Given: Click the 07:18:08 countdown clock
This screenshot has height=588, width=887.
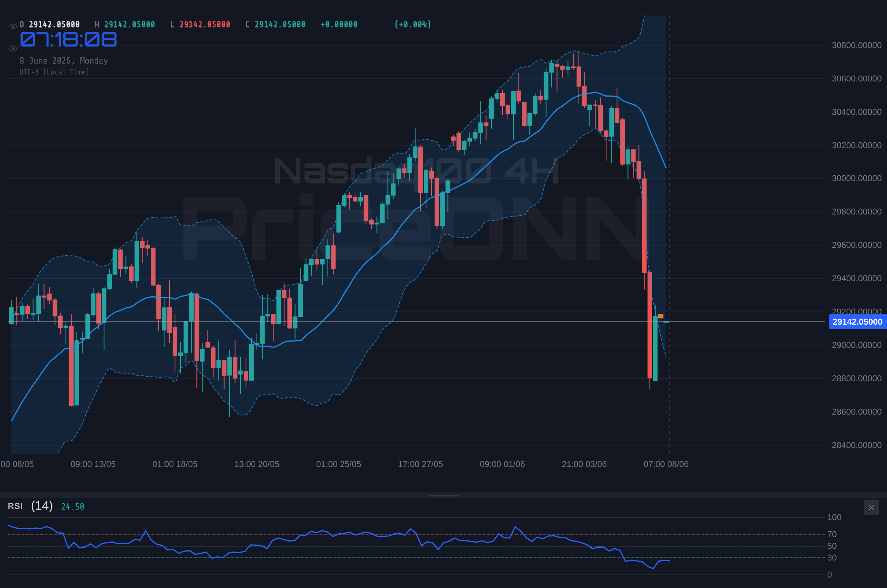Looking at the screenshot, I should pyautogui.click(x=68, y=40).
